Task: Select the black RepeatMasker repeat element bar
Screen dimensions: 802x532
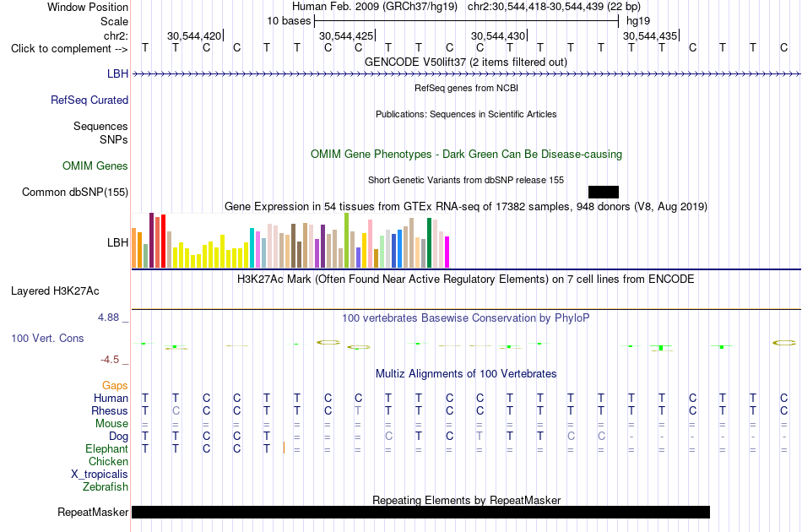Action: pos(420,512)
